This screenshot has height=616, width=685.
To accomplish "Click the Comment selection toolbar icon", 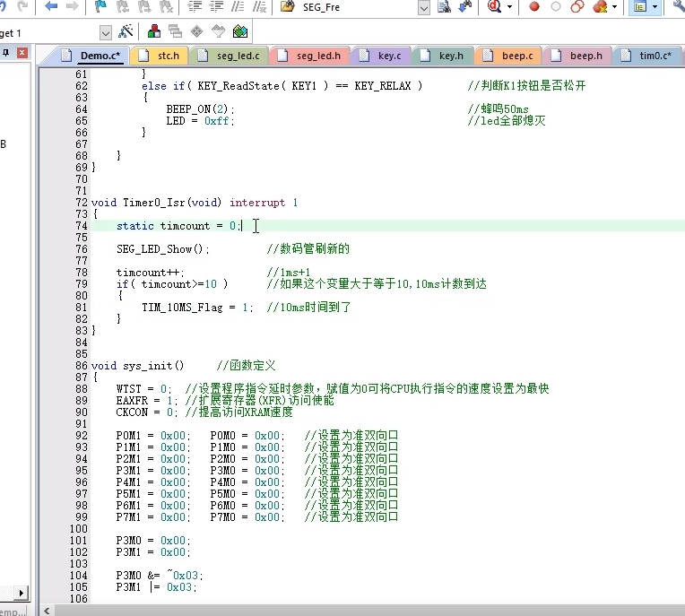I will [x=238, y=6].
